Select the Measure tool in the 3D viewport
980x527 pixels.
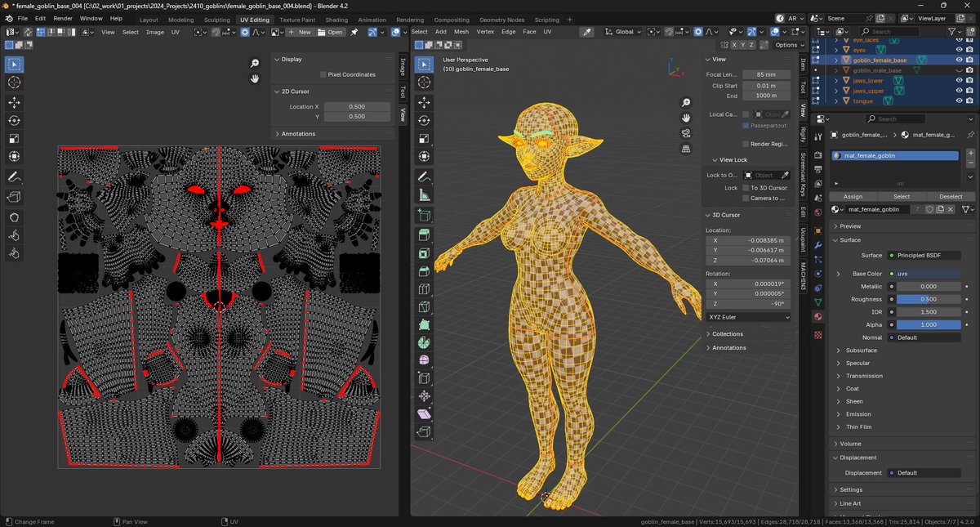(x=424, y=194)
